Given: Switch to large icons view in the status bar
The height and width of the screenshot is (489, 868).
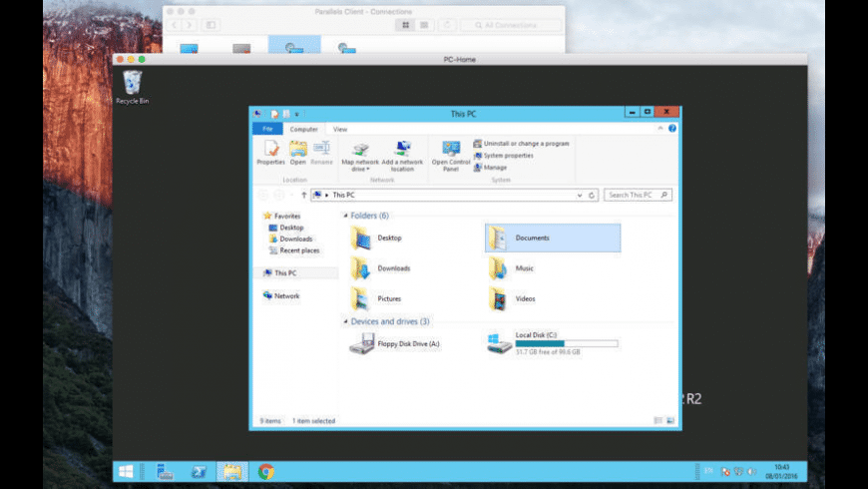Looking at the screenshot, I should 669,421.
